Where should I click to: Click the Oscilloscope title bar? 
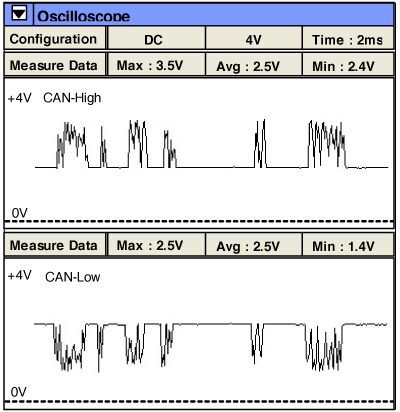tap(213, 15)
